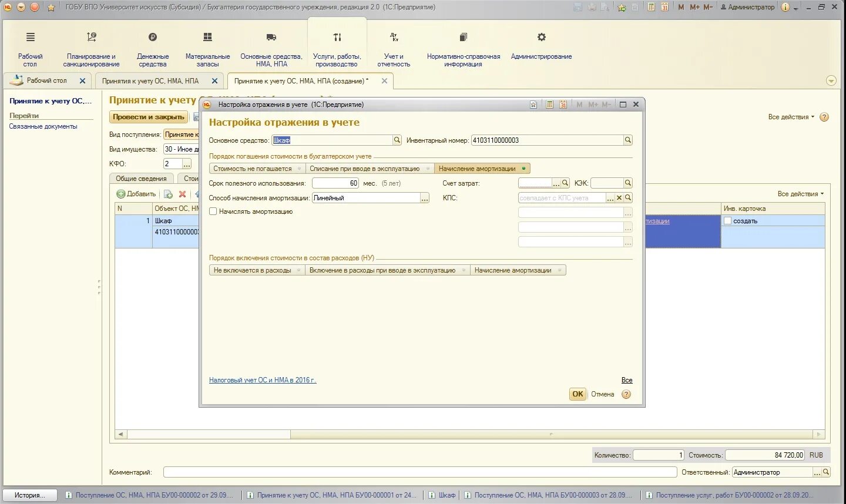Select Списание при вводе в эксплуатацию option

pos(370,169)
